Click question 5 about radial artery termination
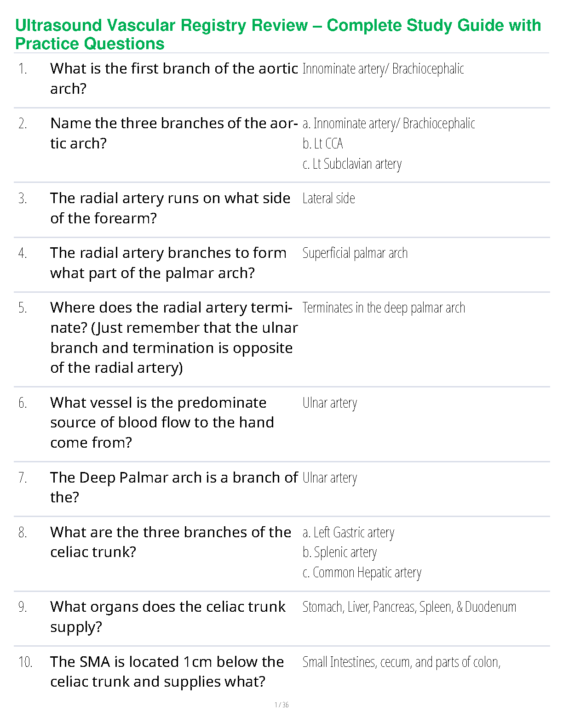The height and width of the screenshot is (728, 563). tap(174, 337)
